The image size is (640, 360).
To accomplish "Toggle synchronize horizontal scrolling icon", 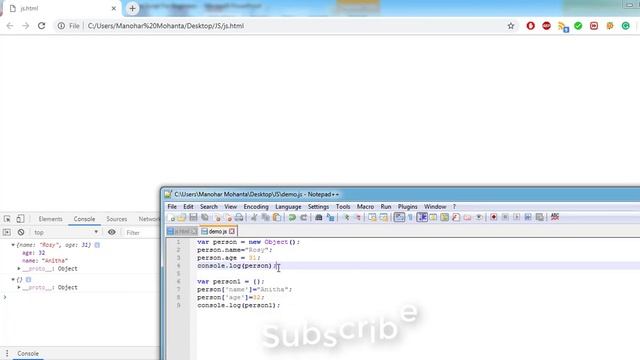I will coord(384,218).
